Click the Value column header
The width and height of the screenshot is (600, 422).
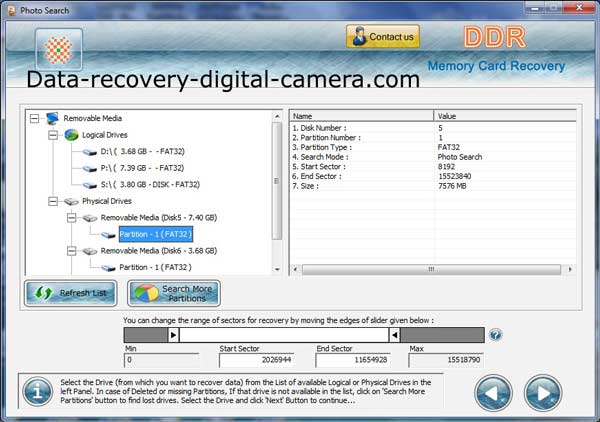point(505,116)
